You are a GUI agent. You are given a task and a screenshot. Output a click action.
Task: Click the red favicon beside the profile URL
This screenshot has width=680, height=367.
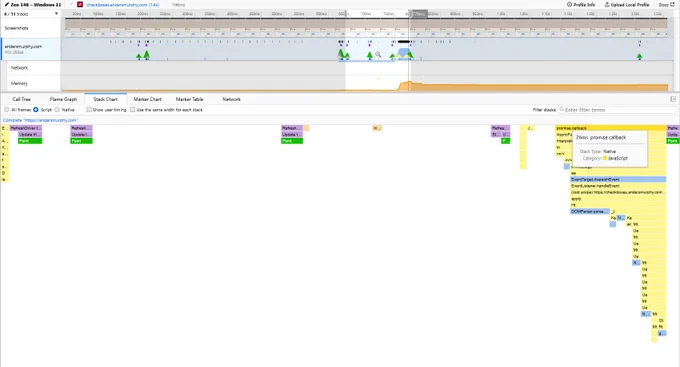click(80, 4)
